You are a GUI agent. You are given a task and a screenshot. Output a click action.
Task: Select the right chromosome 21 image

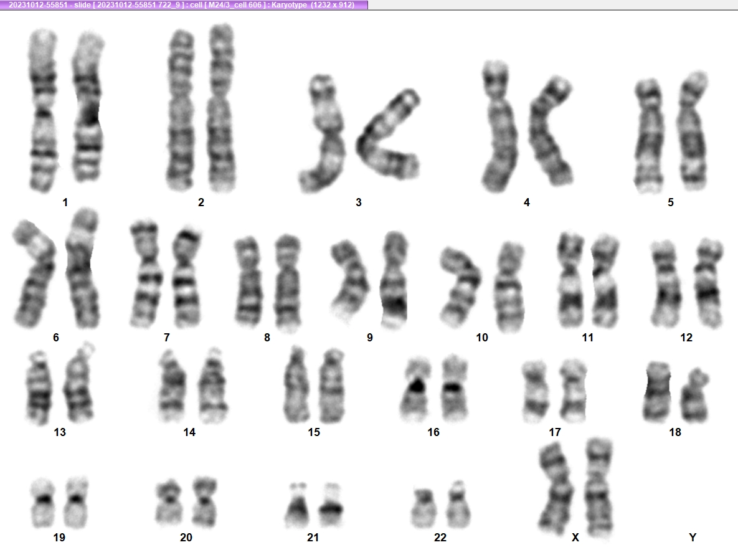[331, 505]
